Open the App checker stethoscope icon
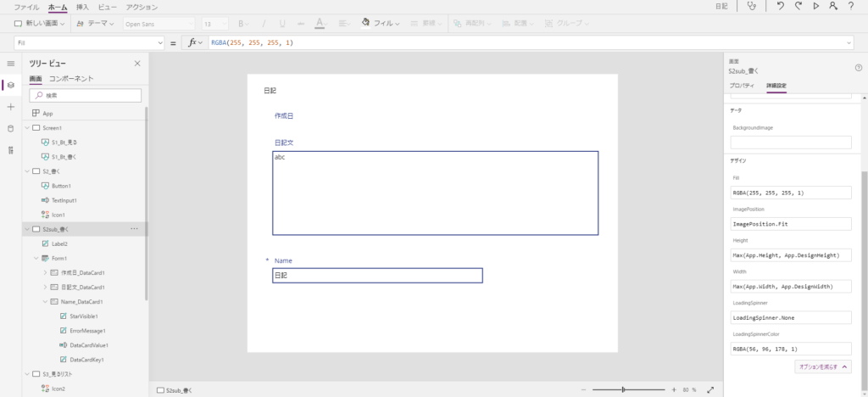 click(x=752, y=7)
